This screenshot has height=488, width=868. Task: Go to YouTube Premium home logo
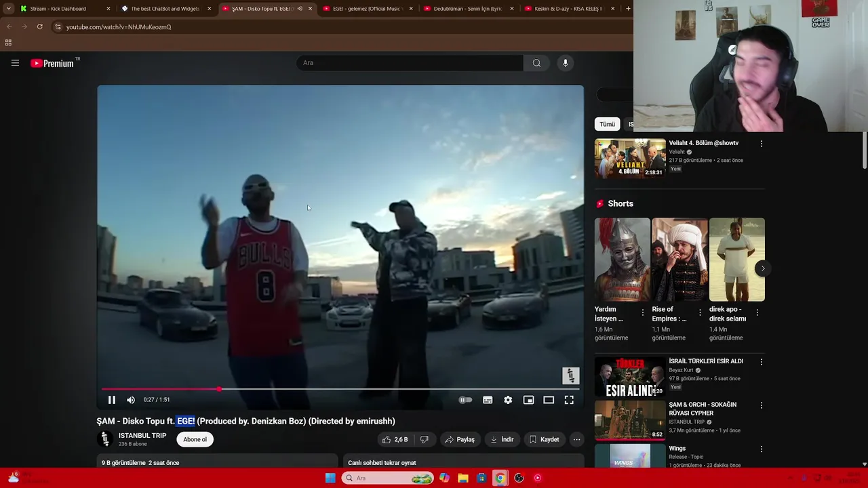coord(54,63)
